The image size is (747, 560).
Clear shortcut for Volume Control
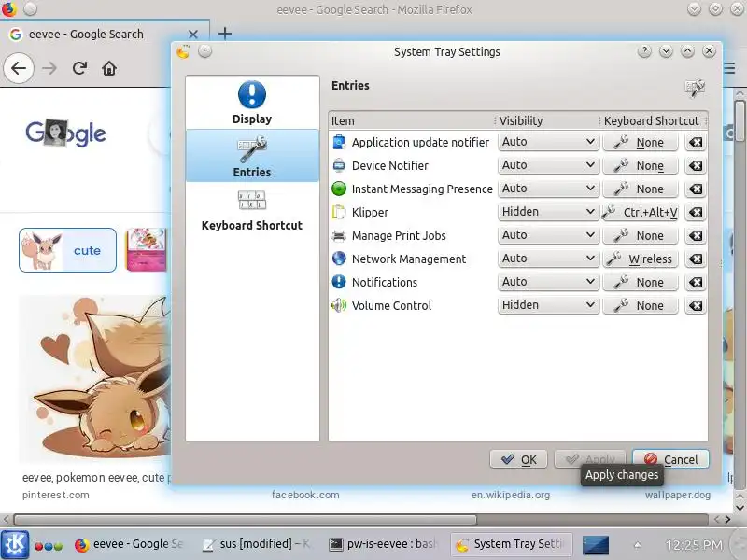point(696,306)
